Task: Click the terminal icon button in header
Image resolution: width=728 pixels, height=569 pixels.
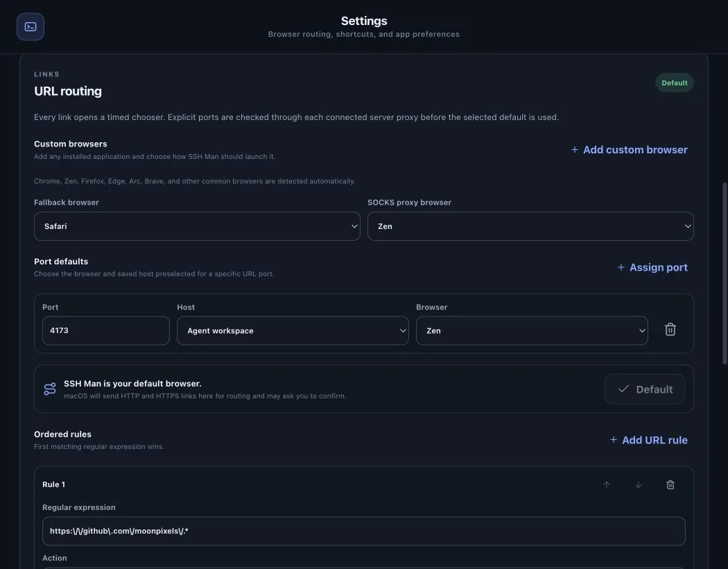Action: 31,26
